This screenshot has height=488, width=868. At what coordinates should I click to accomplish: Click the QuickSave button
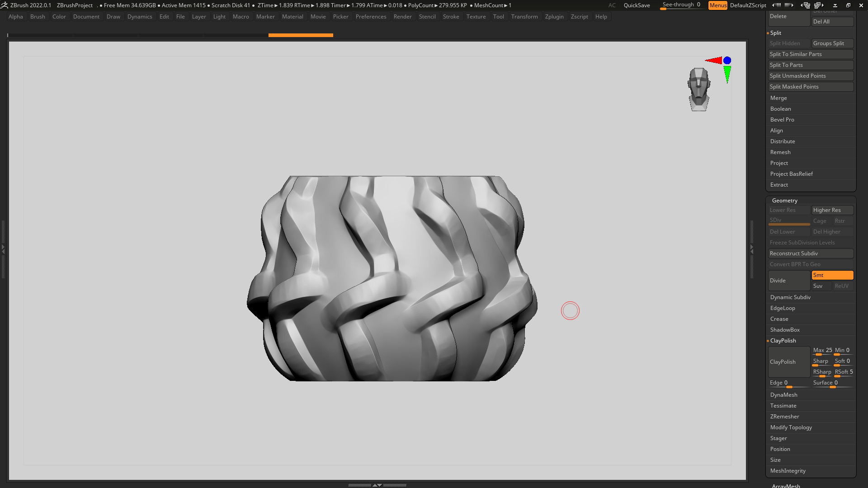click(x=637, y=5)
